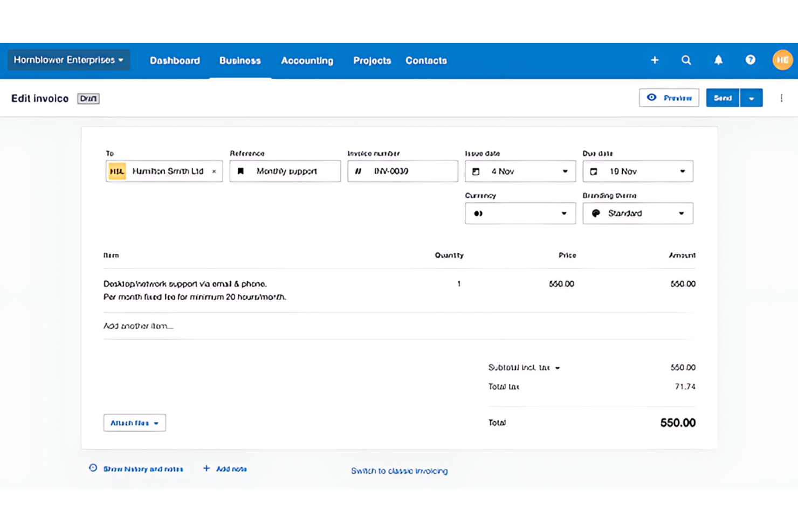Open notifications bell icon
798x532 pixels.
coord(718,60)
